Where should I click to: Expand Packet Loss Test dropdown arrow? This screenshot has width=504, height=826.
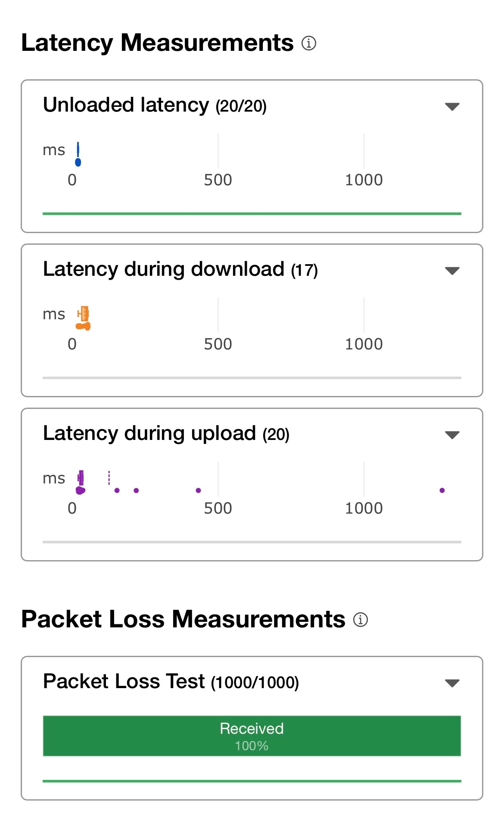452,683
